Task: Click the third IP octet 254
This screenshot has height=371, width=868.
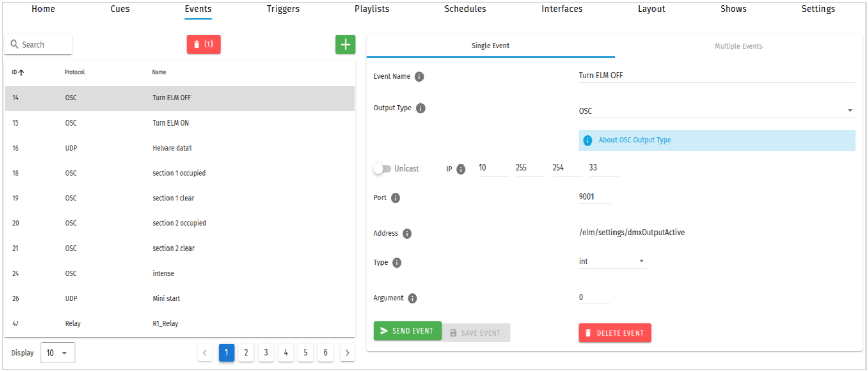Action: (x=567, y=168)
